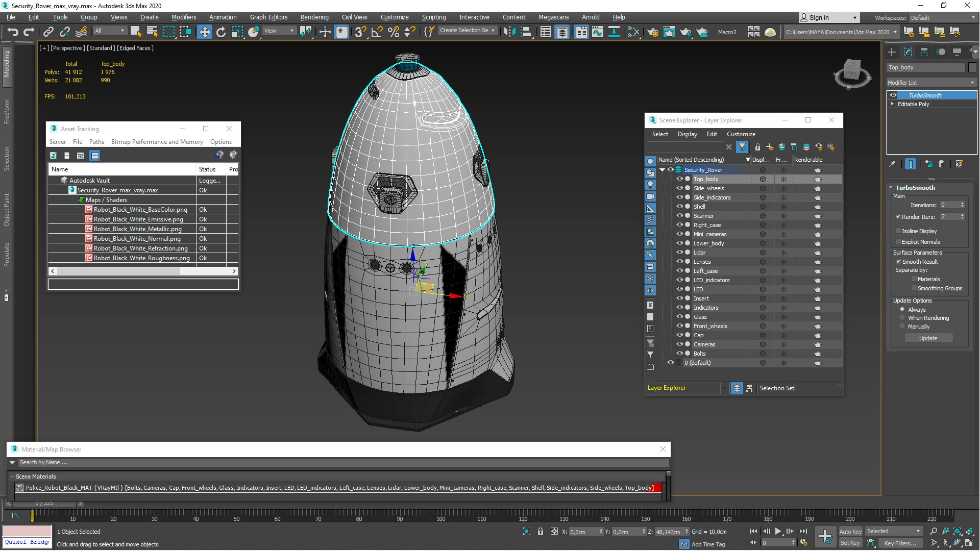Select the Move tool in main toolbar
Image resolution: width=980 pixels, height=551 pixels.
[x=204, y=32]
